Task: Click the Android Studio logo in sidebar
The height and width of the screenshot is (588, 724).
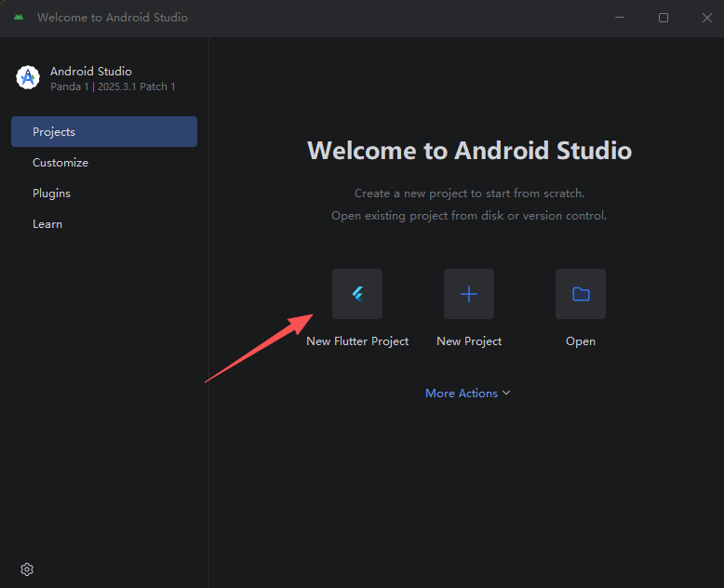Action: 28,77
